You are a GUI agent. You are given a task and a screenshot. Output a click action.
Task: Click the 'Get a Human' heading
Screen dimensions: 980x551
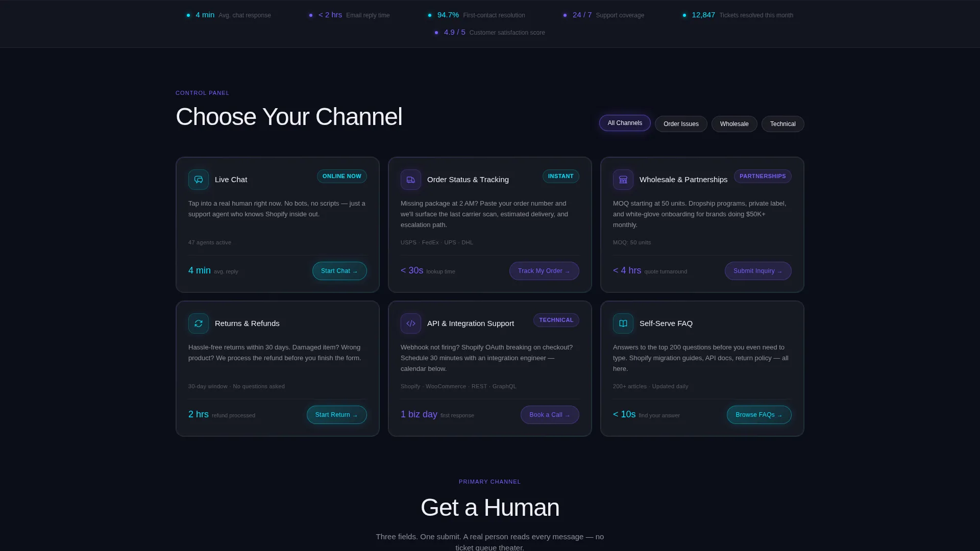[x=490, y=508]
